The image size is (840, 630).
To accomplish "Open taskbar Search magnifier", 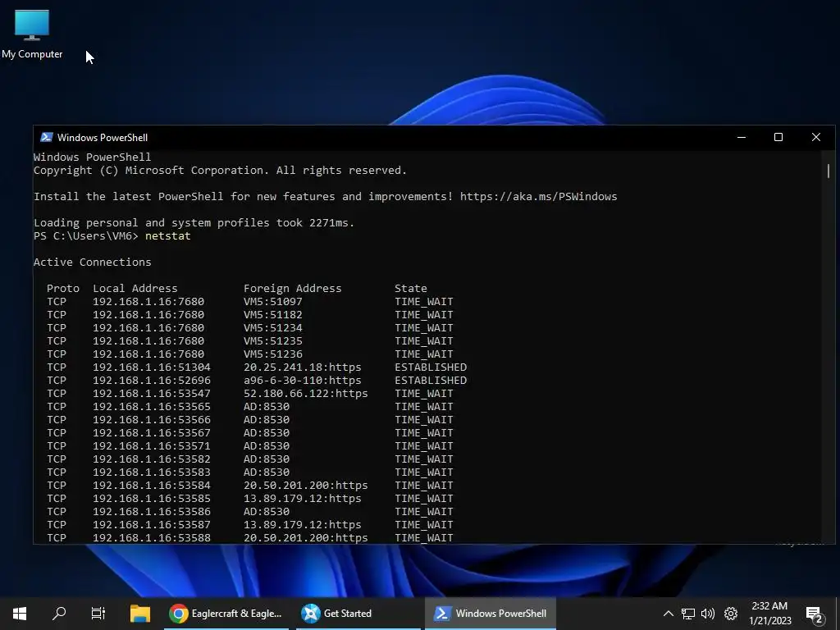I will click(x=59, y=614).
